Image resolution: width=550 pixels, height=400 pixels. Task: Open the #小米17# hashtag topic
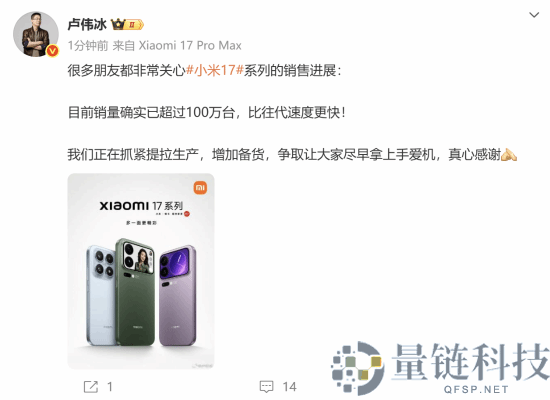[215, 71]
